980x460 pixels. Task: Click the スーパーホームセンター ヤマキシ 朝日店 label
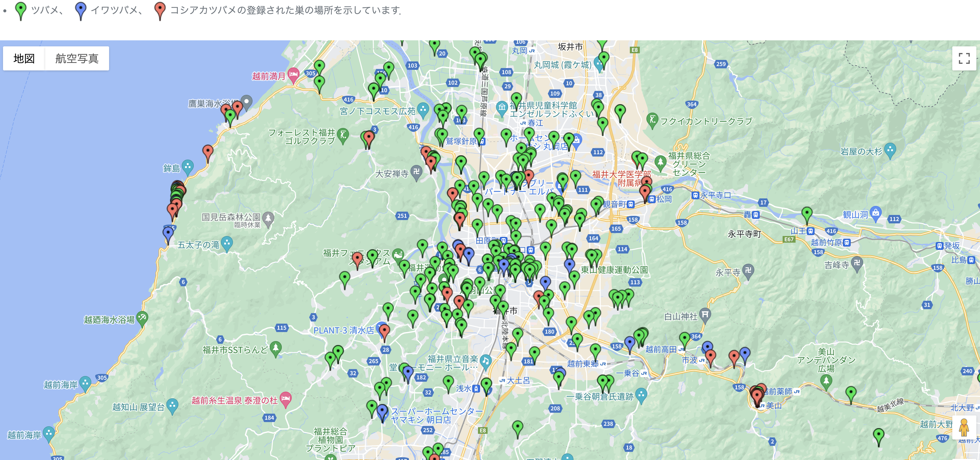coord(436,415)
